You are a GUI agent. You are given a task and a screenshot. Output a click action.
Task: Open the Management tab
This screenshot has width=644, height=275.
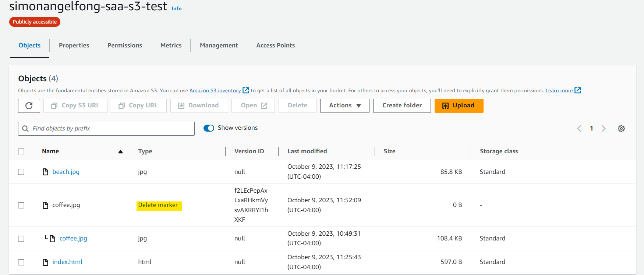(x=219, y=45)
